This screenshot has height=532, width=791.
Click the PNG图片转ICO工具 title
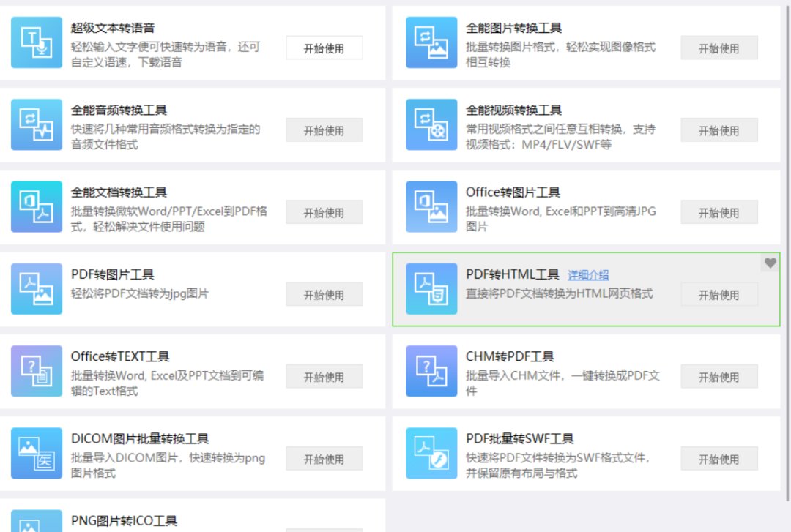[124, 521]
